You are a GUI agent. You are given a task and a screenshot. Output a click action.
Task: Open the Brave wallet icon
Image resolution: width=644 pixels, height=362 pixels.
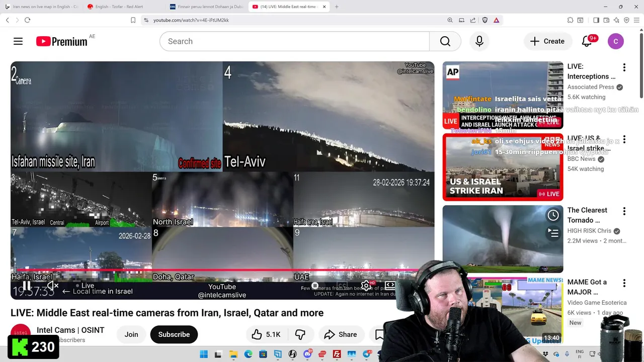pos(606,20)
